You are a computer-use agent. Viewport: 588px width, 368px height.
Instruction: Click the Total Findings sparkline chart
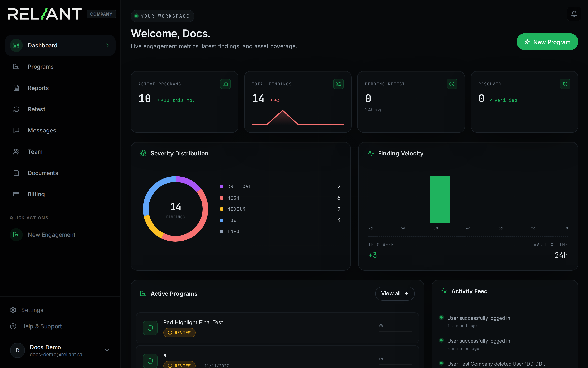tap(298, 117)
